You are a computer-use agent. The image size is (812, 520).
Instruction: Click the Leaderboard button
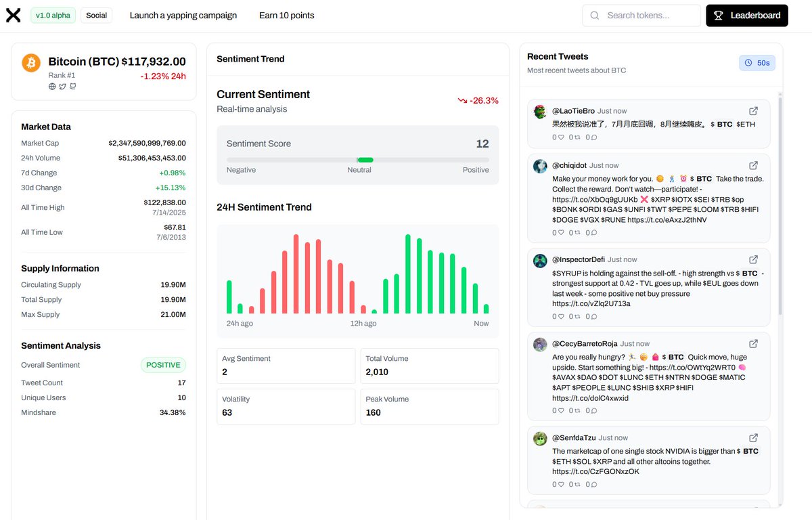747,16
